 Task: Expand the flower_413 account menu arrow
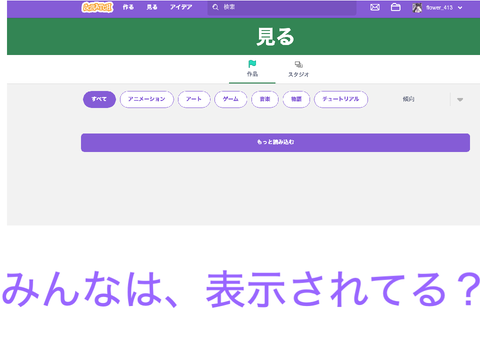pyautogui.click(x=460, y=8)
